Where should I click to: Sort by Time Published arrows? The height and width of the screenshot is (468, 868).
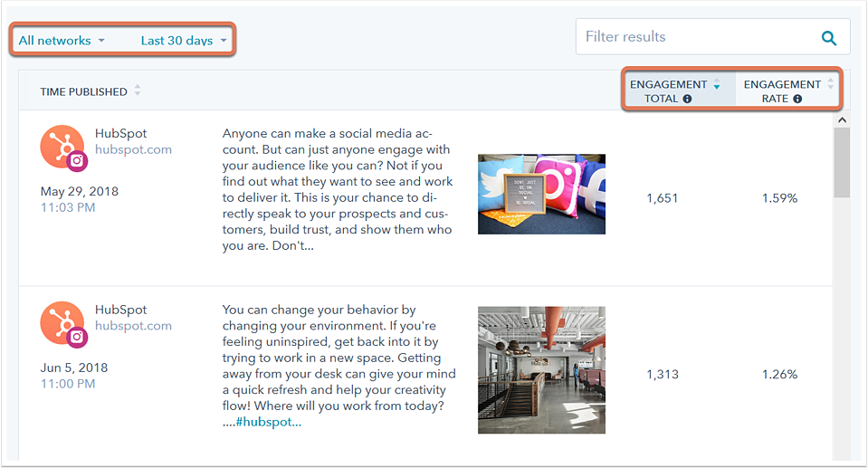(138, 91)
